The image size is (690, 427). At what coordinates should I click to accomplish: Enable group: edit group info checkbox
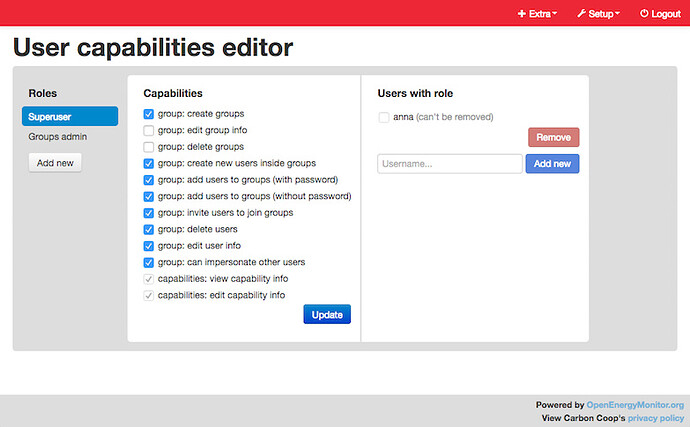(149, 130)
